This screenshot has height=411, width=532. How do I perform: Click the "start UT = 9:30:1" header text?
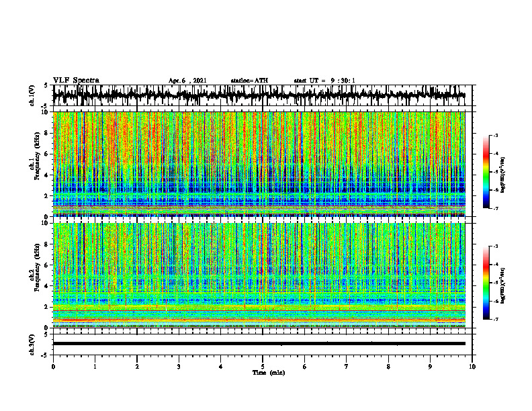[324, 81]
